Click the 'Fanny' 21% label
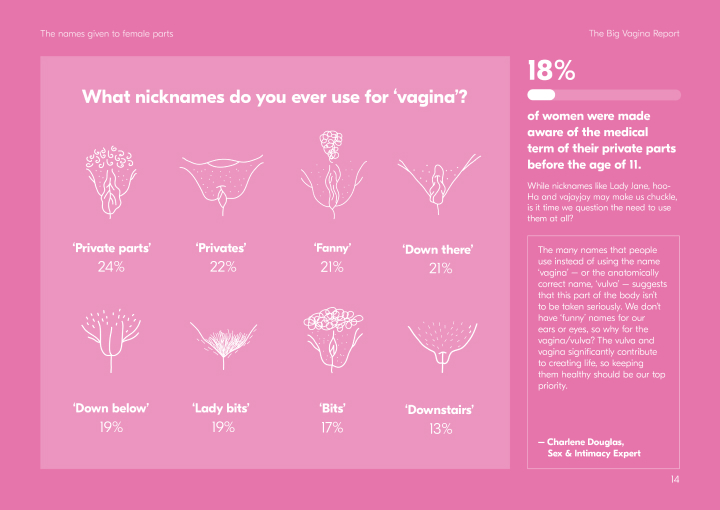Viewport: 720px width, 510px height. tap(332, 257)
